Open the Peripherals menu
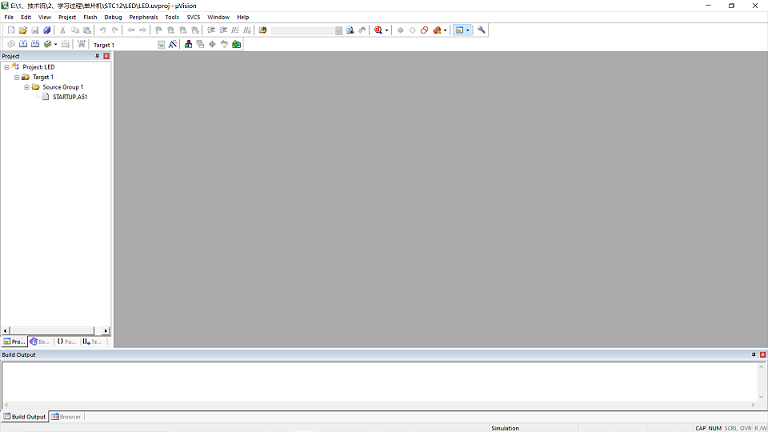Viewport: 768px width, 432px height. pos(144,17)
